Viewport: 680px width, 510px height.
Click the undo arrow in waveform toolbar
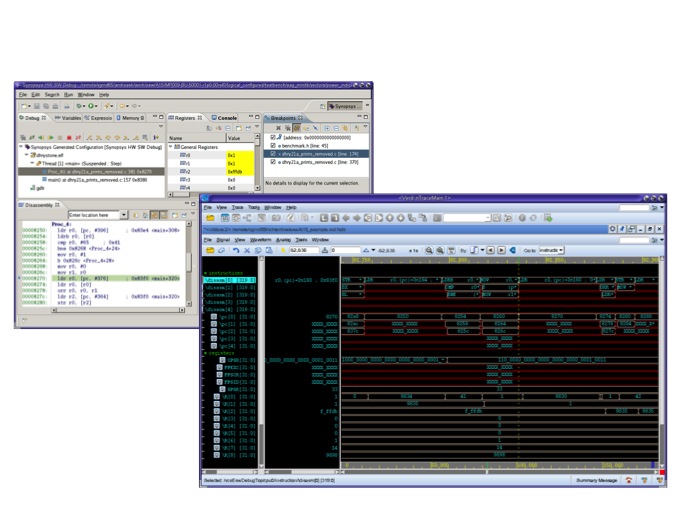point(236,250)
